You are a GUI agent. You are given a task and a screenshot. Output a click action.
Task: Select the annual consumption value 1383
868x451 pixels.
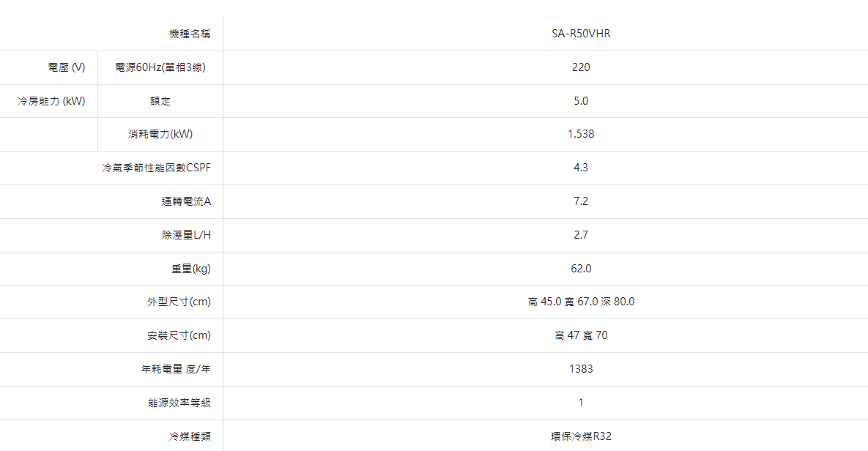point(581,369)
